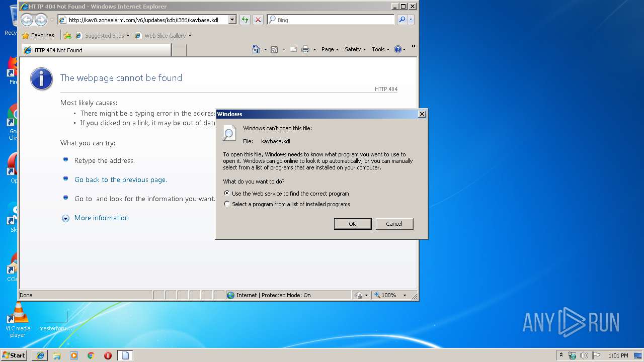Click the RSS Feeds icon
Image resolution: width=644 pixels, height=362 pixels.
click(x=274, y=49)
